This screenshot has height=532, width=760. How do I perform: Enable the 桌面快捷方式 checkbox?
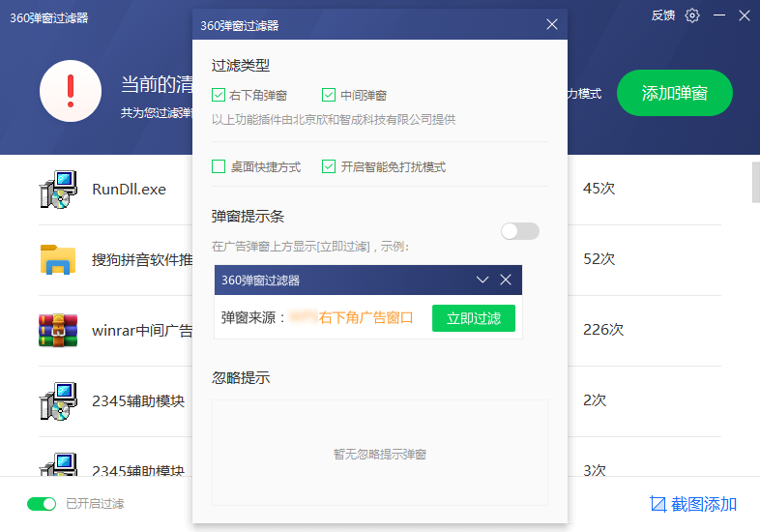219,166
